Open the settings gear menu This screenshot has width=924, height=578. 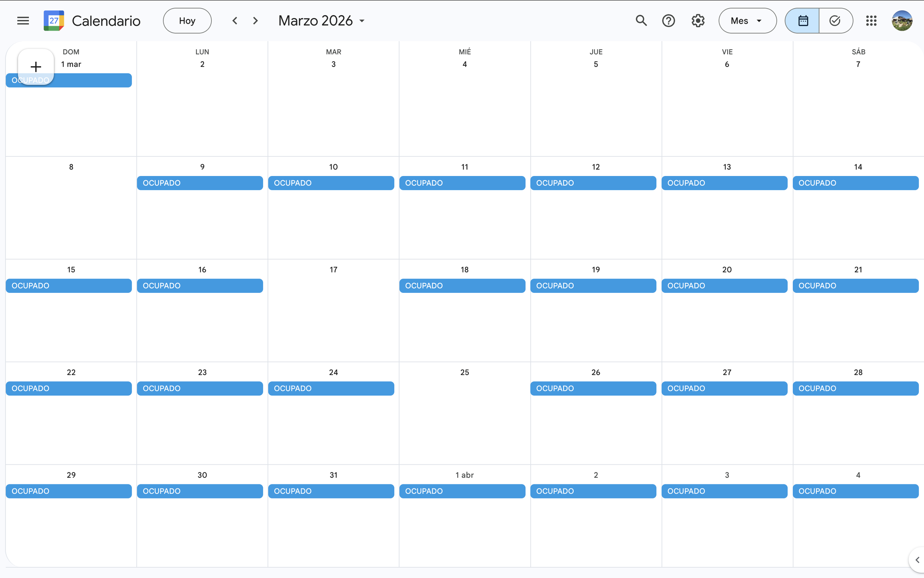[x=698, y=21]
